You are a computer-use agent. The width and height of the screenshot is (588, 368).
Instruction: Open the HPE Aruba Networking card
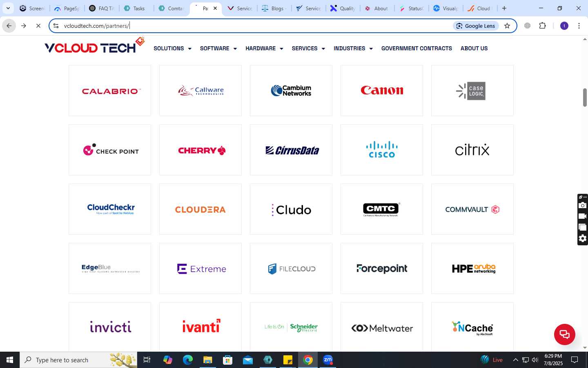(x=472, y=268)
